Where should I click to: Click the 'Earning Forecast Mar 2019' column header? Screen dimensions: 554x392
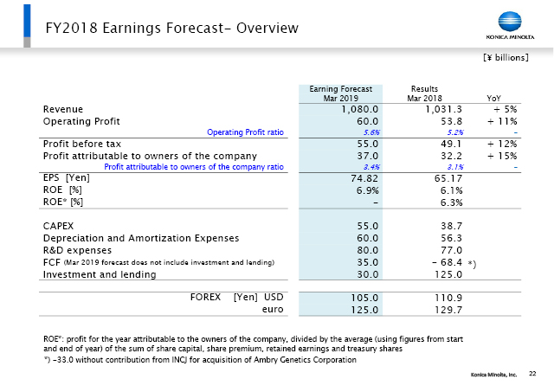point(340,93)
